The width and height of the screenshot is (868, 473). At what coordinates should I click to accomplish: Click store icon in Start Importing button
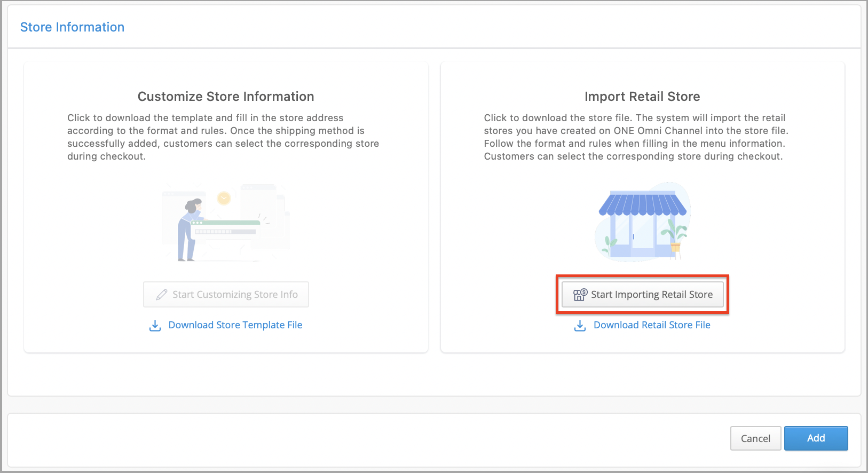[x=580, y=295]
